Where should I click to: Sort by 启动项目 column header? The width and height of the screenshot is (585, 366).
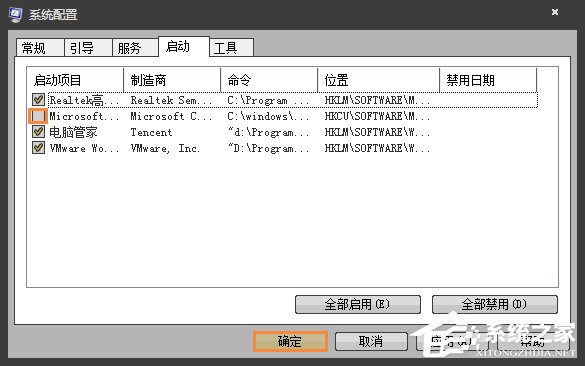pyautogui.click(x=75, y=80)
